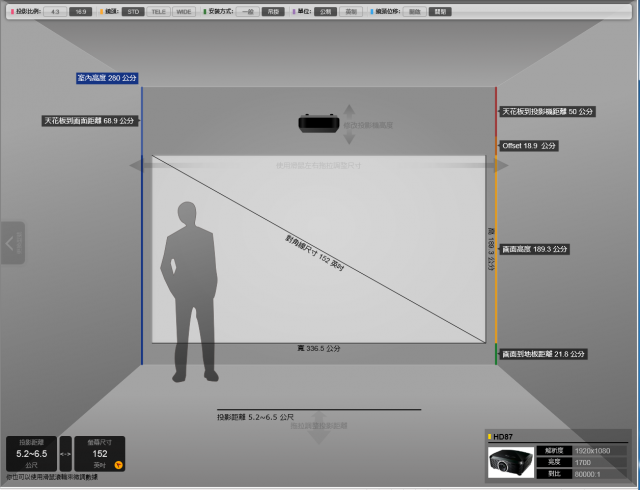
Task: Click the ceiling projector icon
Action: (319, 123)
